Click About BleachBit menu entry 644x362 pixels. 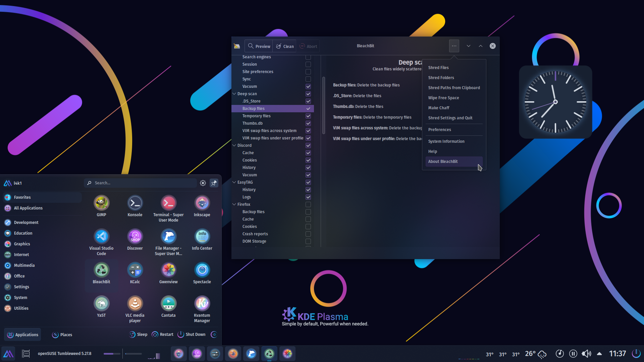(x=454, y=162)
